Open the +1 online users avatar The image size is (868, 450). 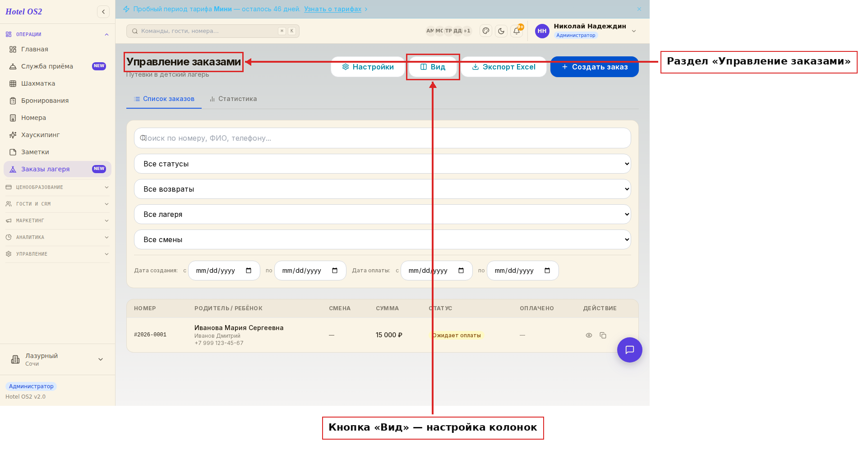tap(467, 31)
